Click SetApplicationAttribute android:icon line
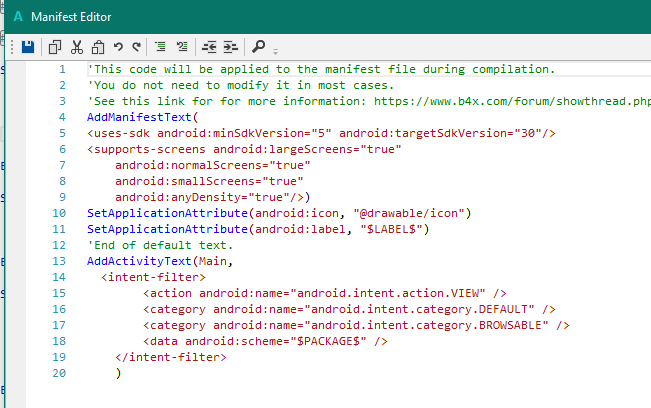 pyautogui.click(x=279, y=213)
